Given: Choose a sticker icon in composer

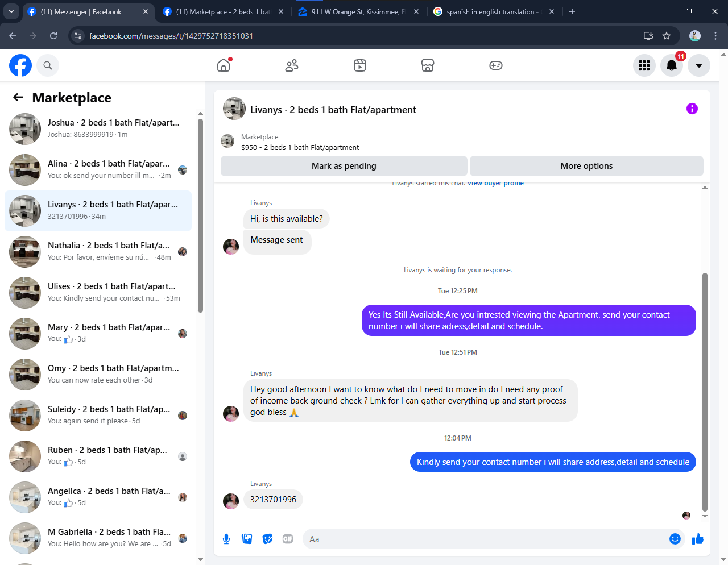Looking at the screenshot, I should tap(267, 539).
